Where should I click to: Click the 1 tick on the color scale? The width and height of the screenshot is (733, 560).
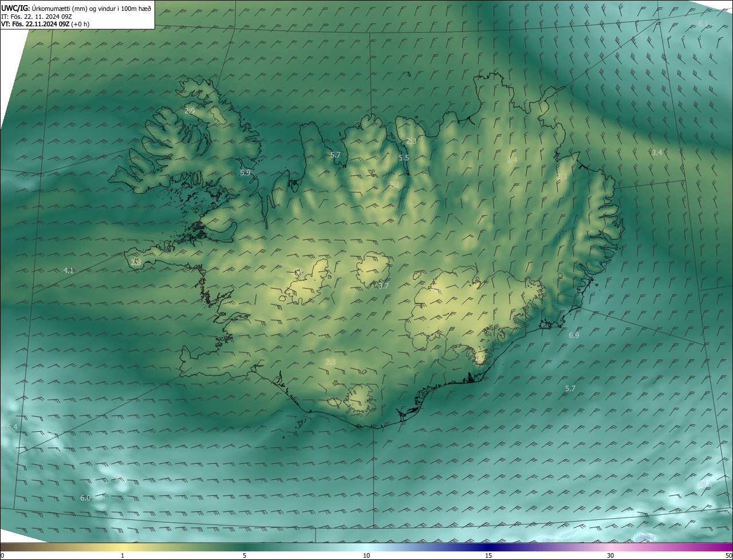pyautogui.click(x=123, y=555)
